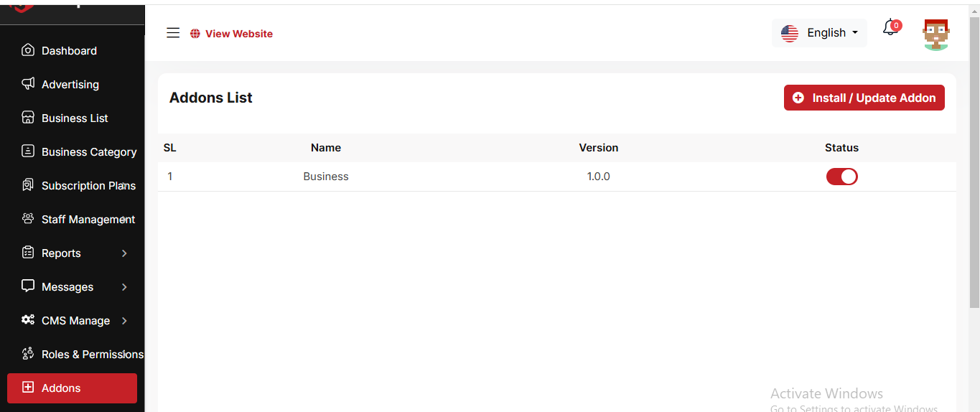Expand the CMS Manage chevron
Screen dimensions: 980x412
click(124, 321)
